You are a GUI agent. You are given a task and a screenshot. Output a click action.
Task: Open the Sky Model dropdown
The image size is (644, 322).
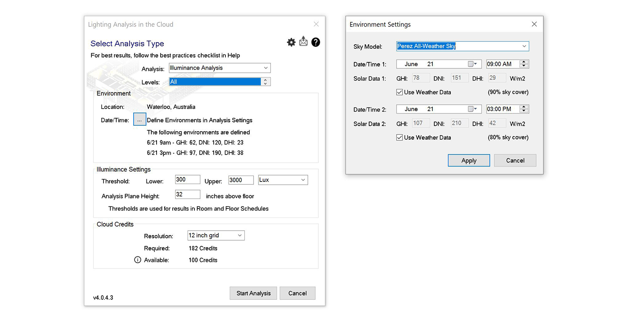[x=524, y=46]
